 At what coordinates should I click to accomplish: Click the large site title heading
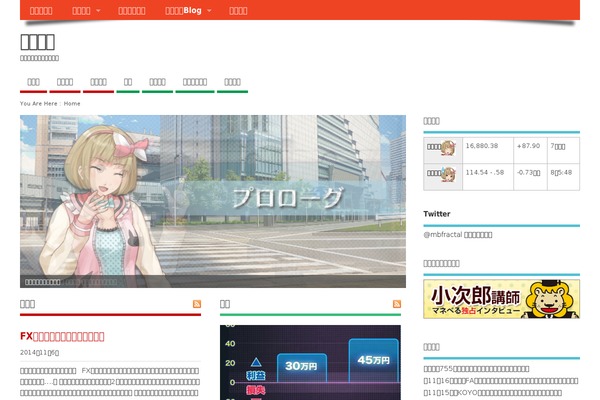tap(38, 42)
